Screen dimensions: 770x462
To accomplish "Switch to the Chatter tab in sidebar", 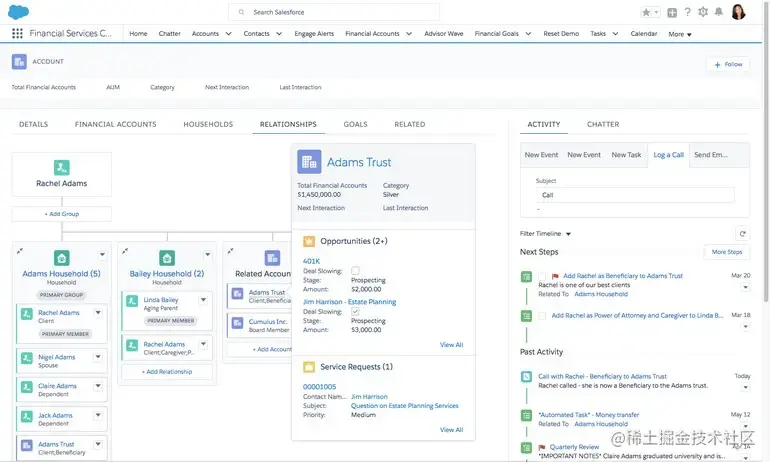I will coord(603,124).
